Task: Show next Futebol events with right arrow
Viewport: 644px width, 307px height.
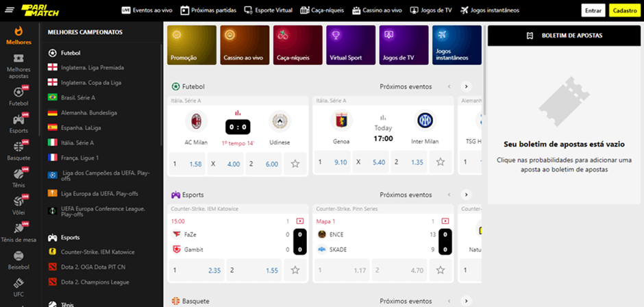Action: click(x=466, y=87)
